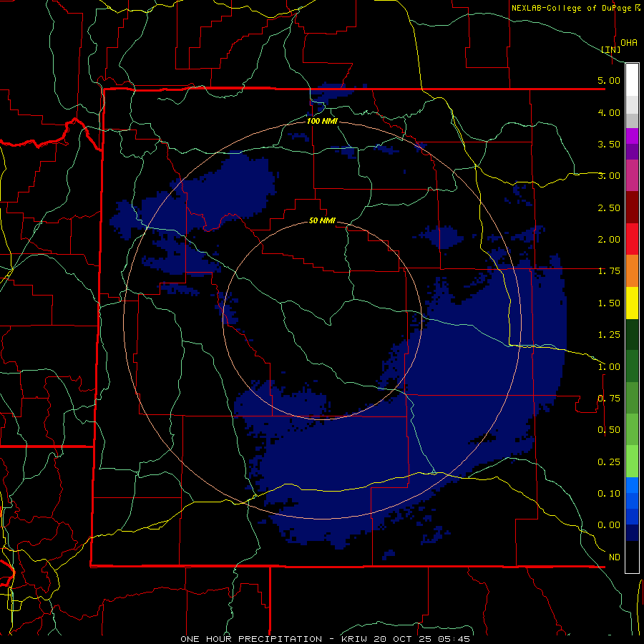Pick the yellow legend color swatch
The height and width of the screenshot is (644, 644).
click(632, 303)
